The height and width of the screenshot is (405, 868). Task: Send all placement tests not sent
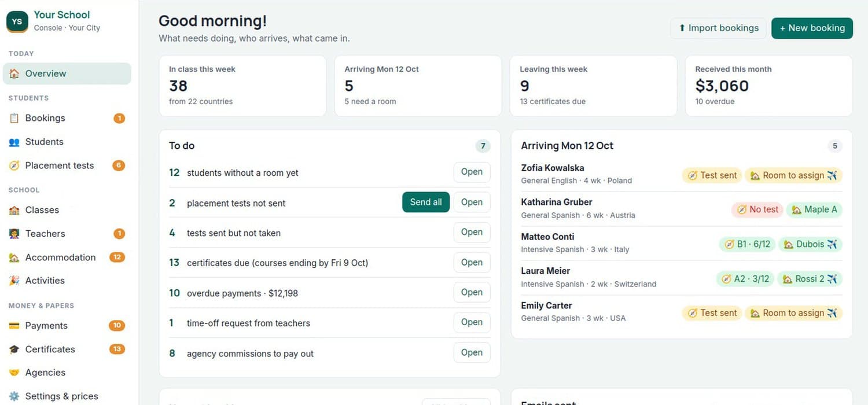[x=426, y=203]
